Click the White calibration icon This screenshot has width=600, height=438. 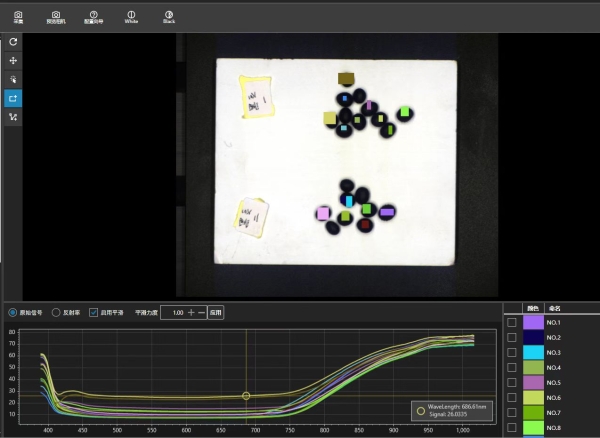(131, 16)
